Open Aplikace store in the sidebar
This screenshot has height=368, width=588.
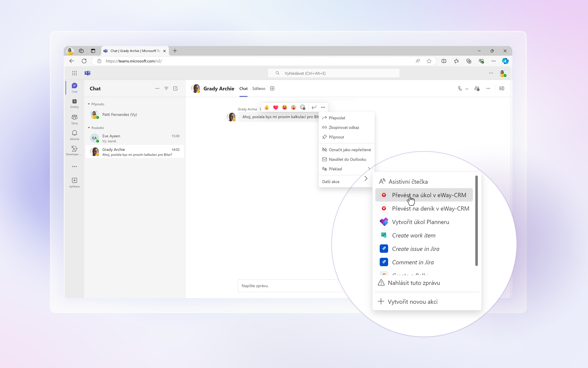pos(74,182)
